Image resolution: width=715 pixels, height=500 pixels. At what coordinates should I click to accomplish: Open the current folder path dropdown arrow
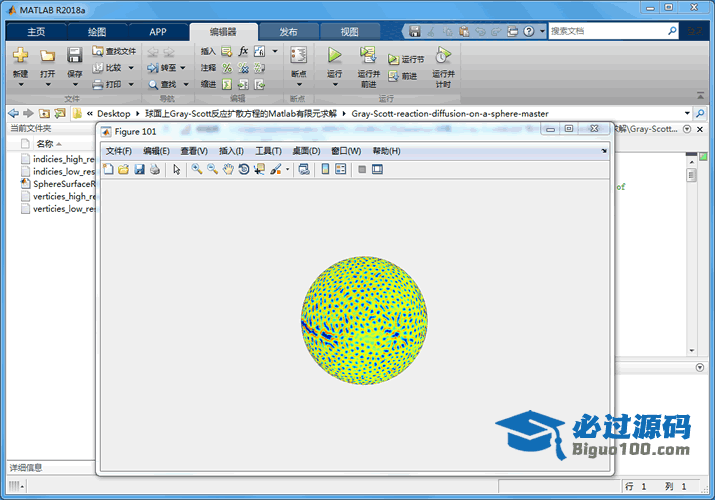tap(686, 114)
